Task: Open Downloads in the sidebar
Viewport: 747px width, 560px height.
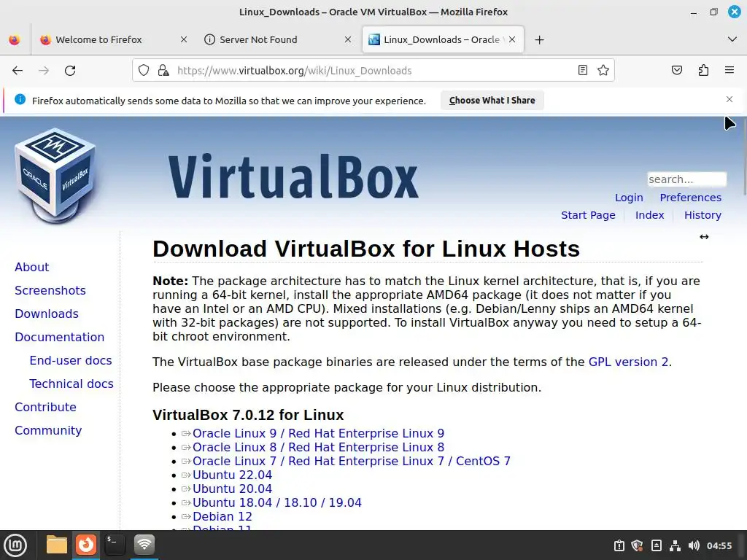Action: tap(47, 314)
